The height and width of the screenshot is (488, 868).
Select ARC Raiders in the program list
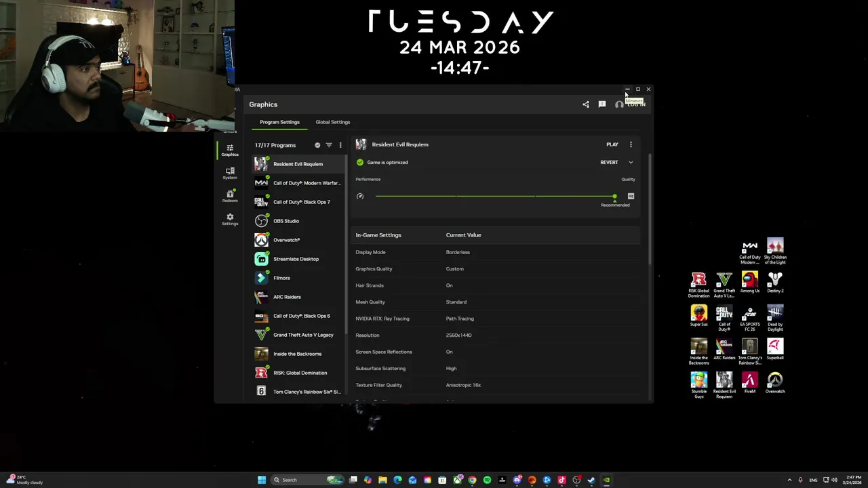click(x=299, y=297)
